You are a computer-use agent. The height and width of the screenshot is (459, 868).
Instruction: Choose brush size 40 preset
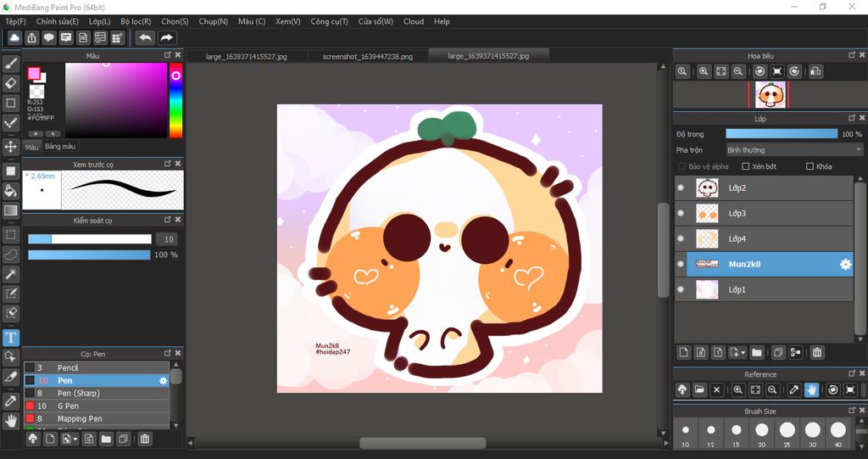click(x=838, y=434)
